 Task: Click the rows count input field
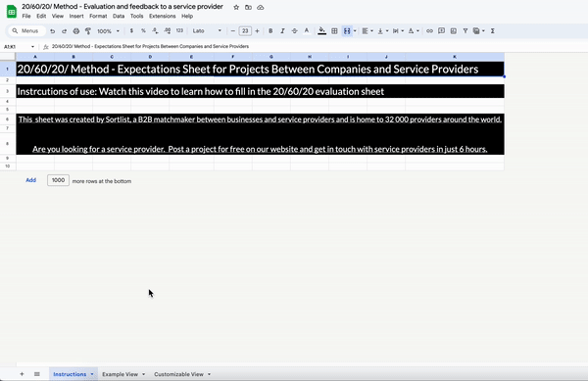click(x=58, y=180)
